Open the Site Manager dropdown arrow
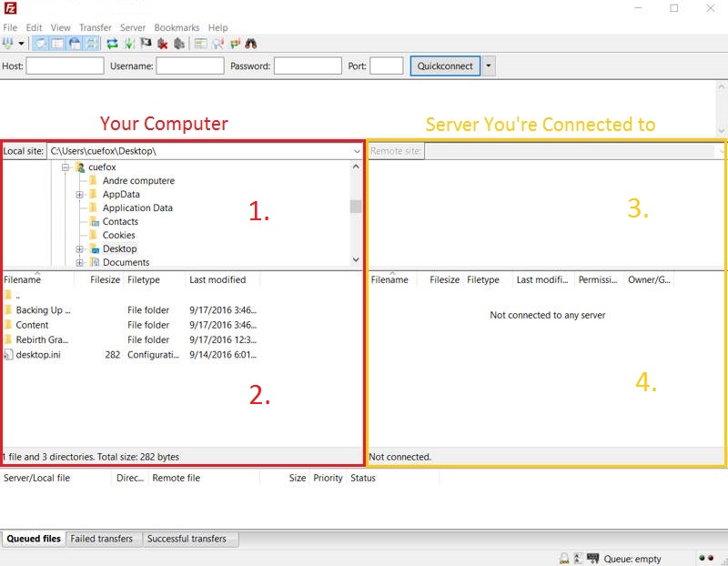The width and height of the screenshot is (728, 566). 21,44
